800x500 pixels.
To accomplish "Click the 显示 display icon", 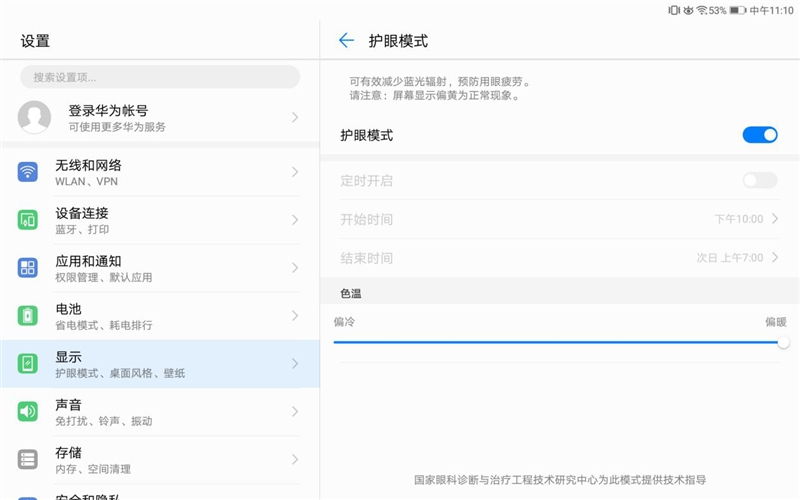I will [x=28, y=364].
